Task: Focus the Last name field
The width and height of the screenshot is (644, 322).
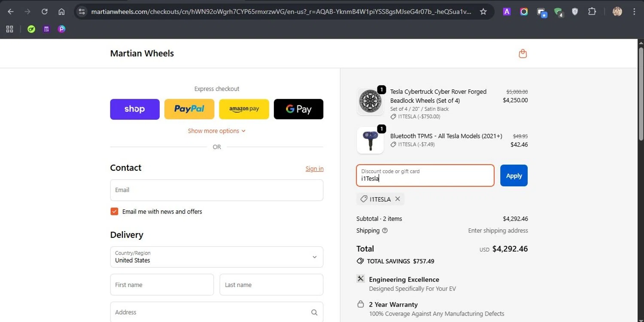Action: point(271,285)
